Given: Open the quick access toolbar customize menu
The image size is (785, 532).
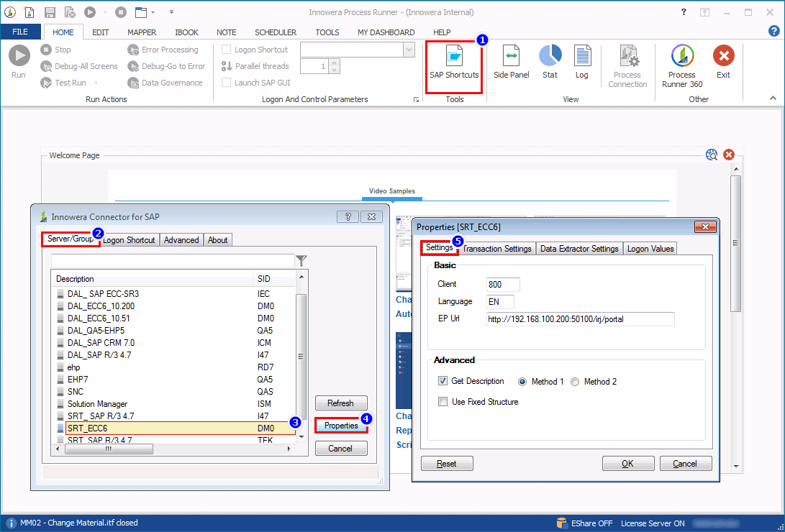Looking at the screenshot, I should (x=171, y=12).
